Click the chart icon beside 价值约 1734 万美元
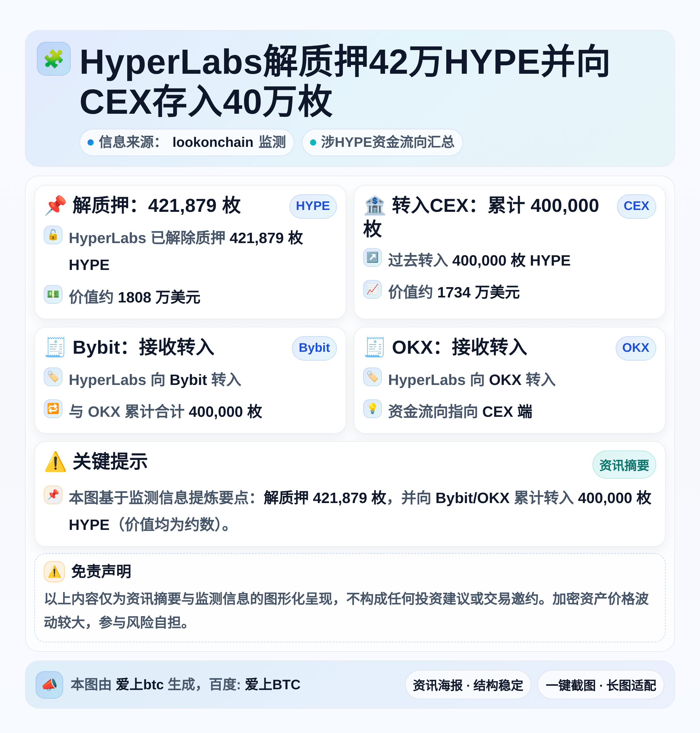 click(x=372, y=289)
